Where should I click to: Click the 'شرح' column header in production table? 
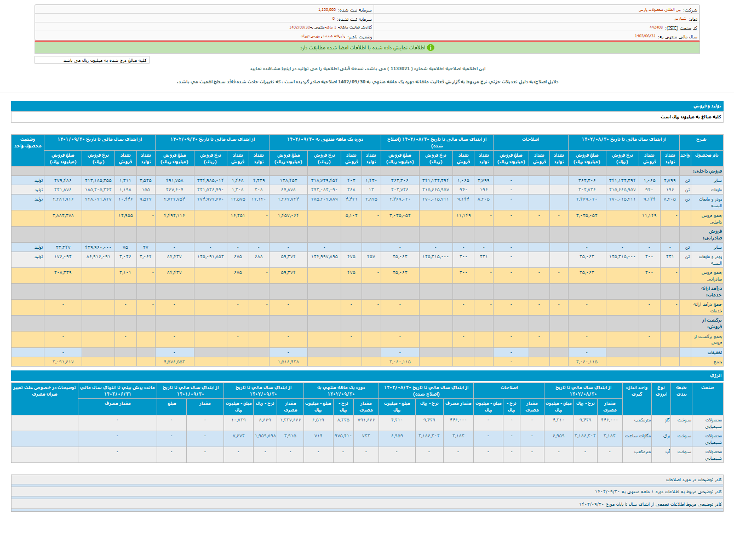point(701,139)
